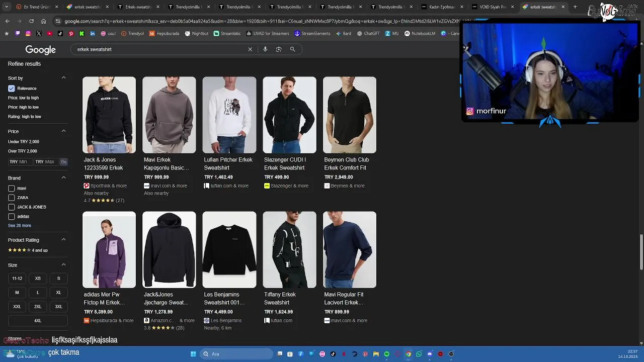Uncheck the Relevance sort checkbox
The width and height of the screenshot is (644, 362).
11,88
